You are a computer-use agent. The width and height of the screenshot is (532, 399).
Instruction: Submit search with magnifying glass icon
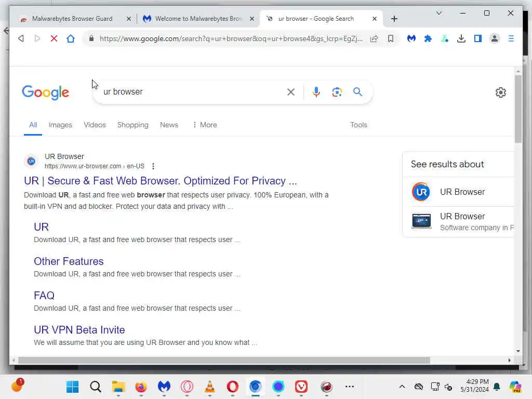357,92
